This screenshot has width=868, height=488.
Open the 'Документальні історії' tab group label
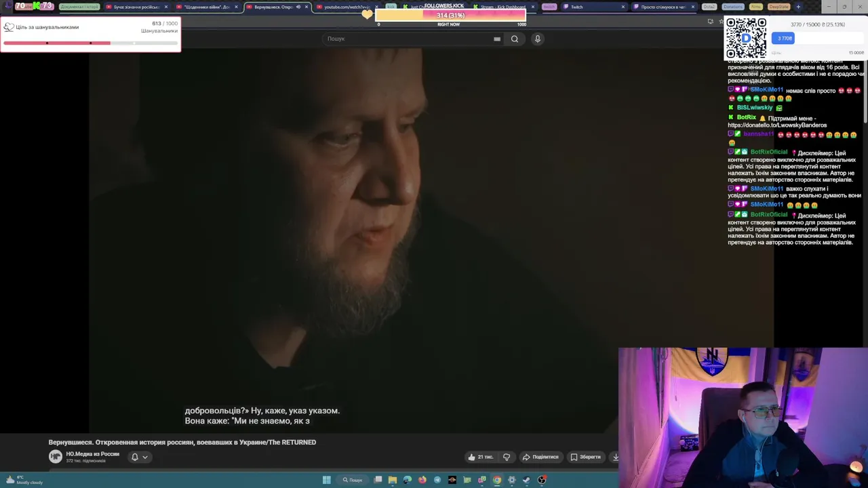point(79,7)
